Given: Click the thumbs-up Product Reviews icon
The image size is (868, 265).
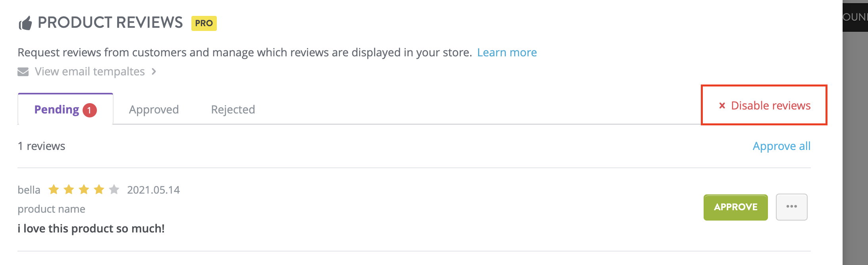Looking at the screenshot, I should coord(25,23).
